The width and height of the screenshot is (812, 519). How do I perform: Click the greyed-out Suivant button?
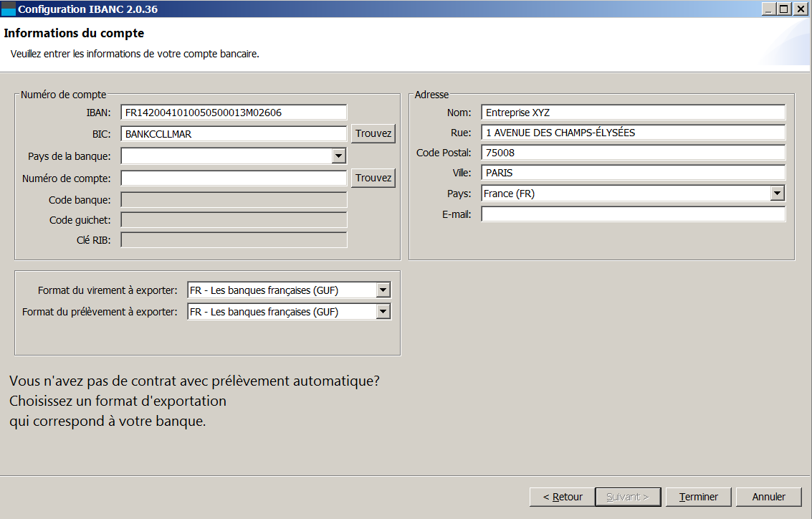[x=628, y=497]
